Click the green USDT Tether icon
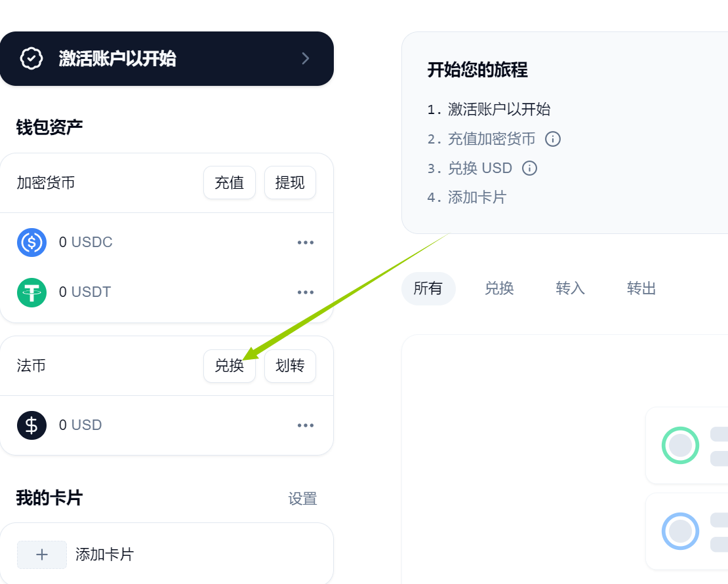 (x=31, y=292)
